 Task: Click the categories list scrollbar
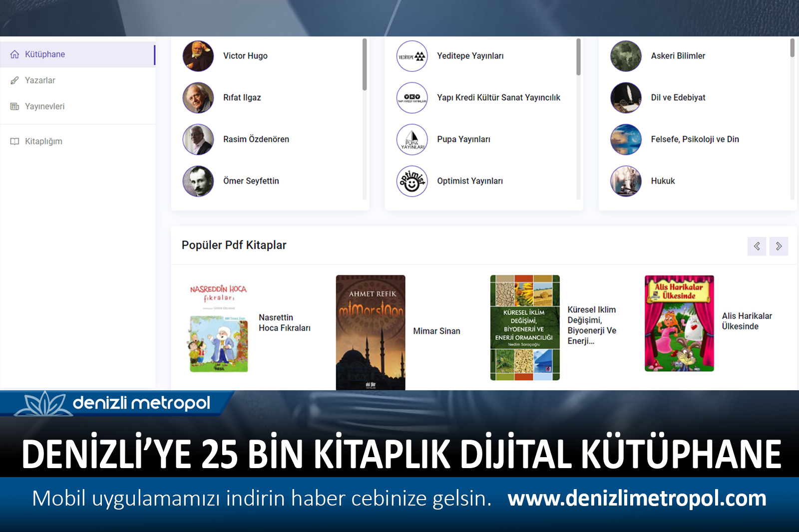click(x=792, y=48)
